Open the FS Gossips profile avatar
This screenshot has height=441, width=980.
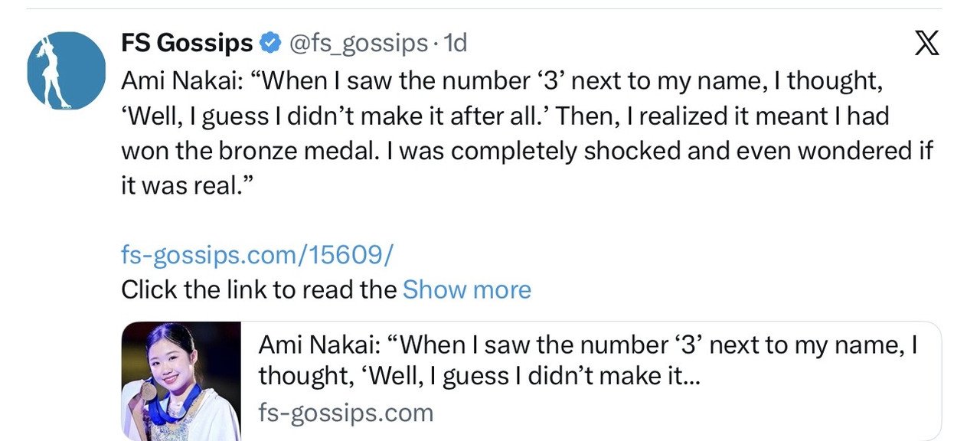coord(67,70)
